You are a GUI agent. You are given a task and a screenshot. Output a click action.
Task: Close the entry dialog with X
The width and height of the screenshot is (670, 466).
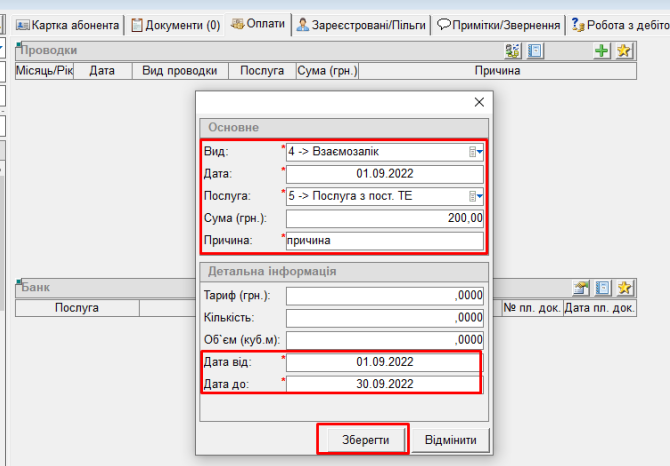tap(478, 102)
